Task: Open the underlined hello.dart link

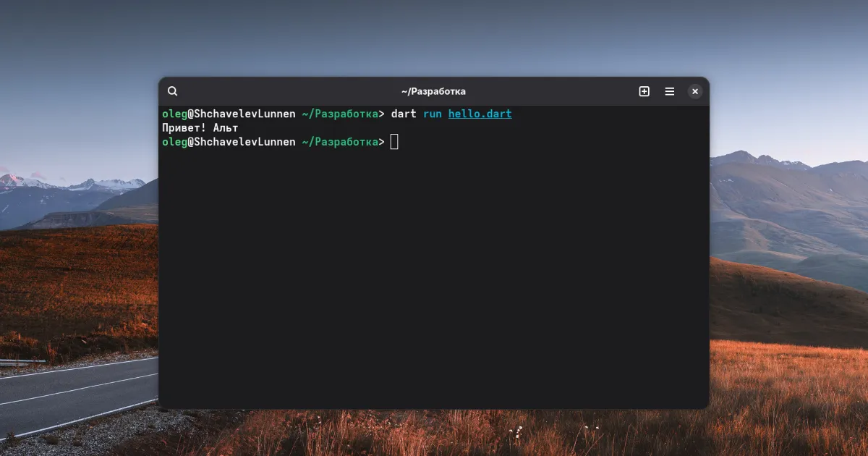Action: [480, 114]
